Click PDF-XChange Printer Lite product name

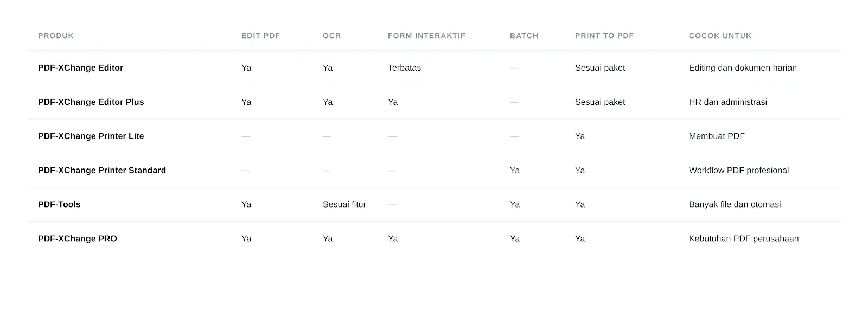coord(91,136)
